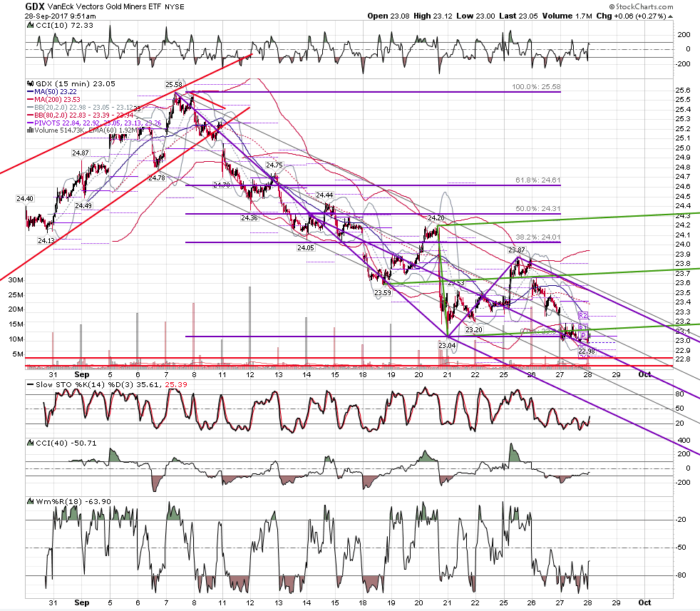This screenshot has width=700, height=611.
Task: Click the volume bars icon beside Volume 514.73K
Action: point(31,130)
